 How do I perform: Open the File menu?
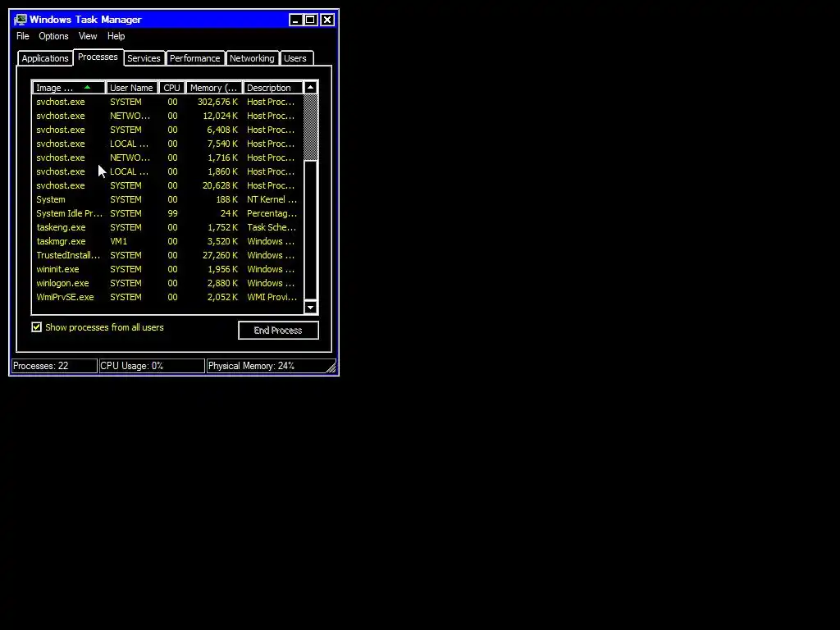click(22, 36)
